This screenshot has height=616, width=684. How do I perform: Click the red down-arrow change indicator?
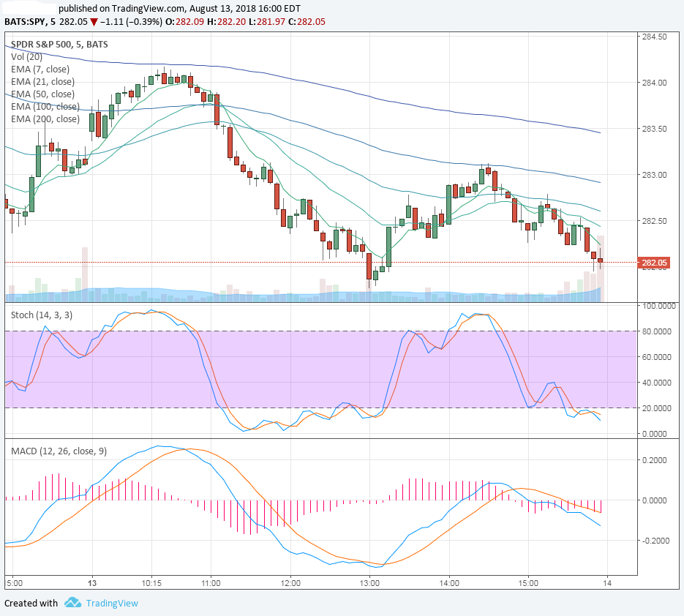(x=94, y=22)
